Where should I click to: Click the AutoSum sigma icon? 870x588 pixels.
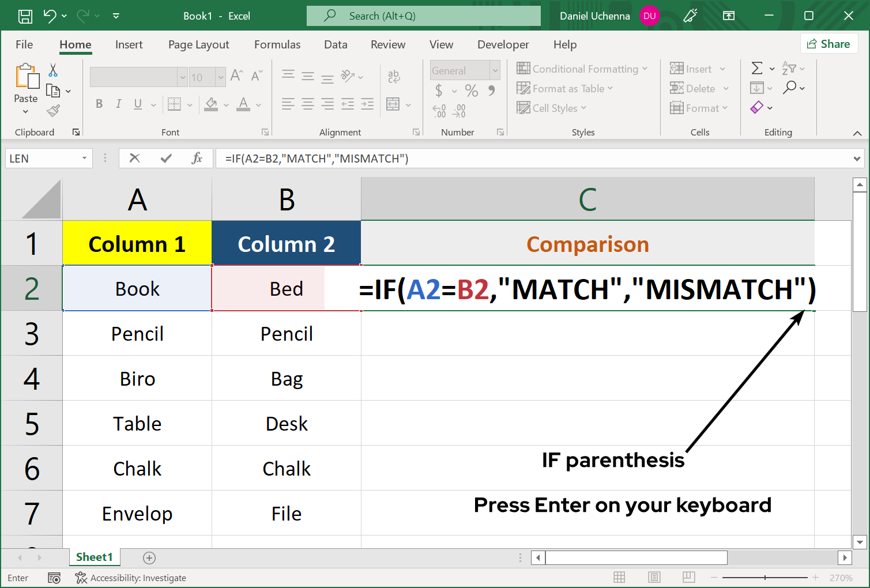757,69
